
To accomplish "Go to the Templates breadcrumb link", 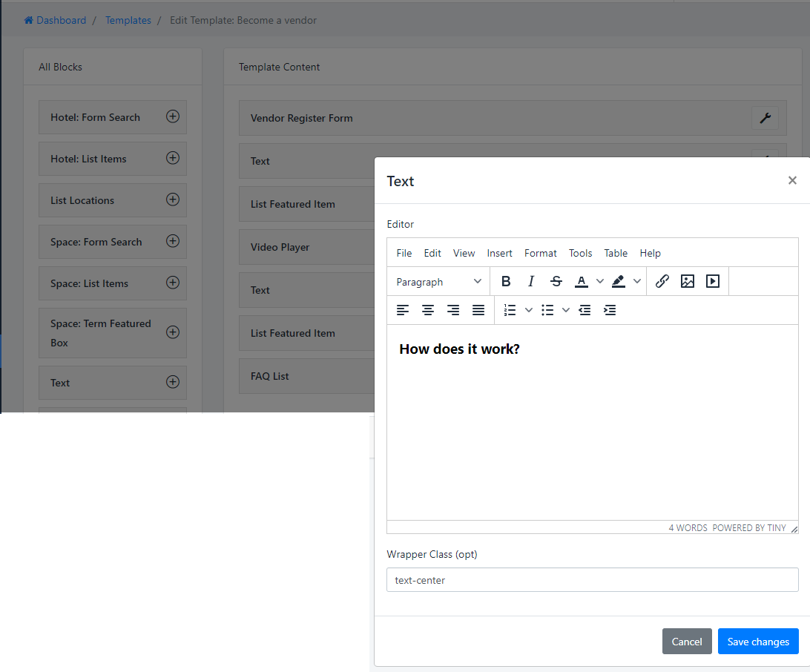I will 128,20.
